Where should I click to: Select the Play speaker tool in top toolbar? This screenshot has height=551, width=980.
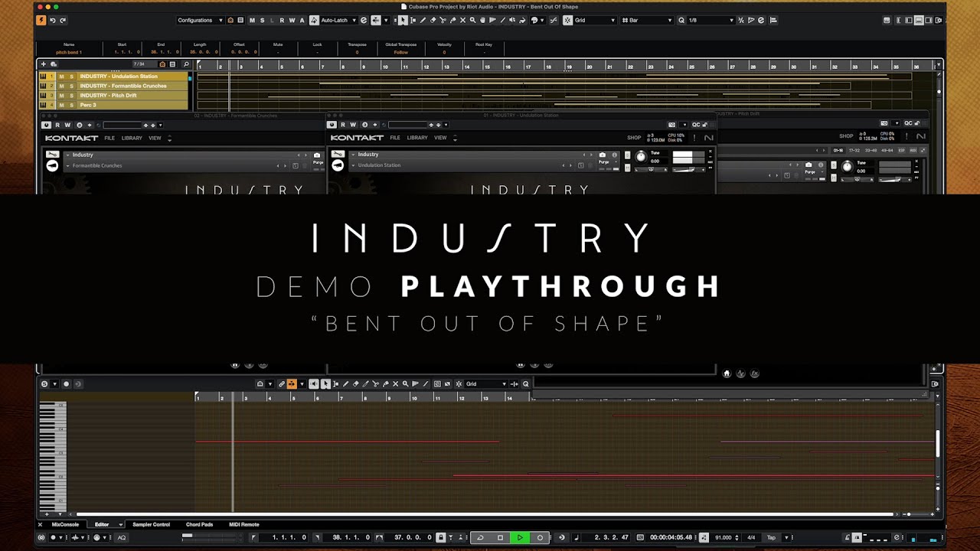pyautogui.click(x=512, y=20)
